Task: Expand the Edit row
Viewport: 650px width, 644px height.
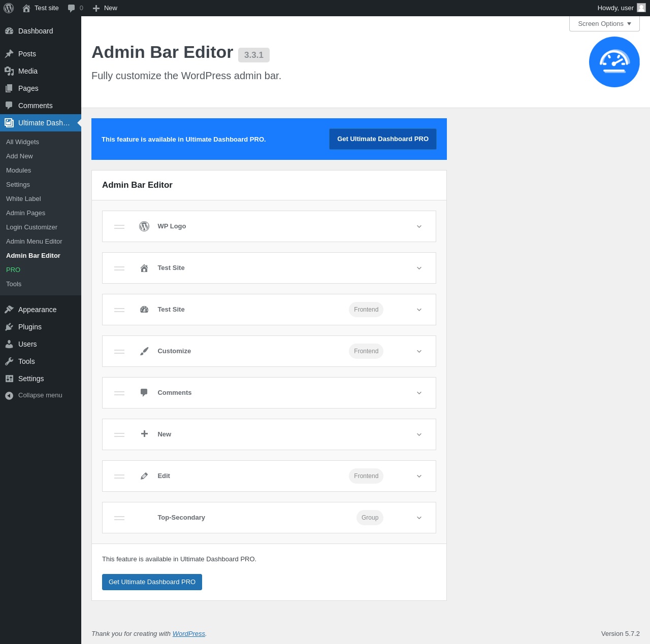Action: point(419,476)
